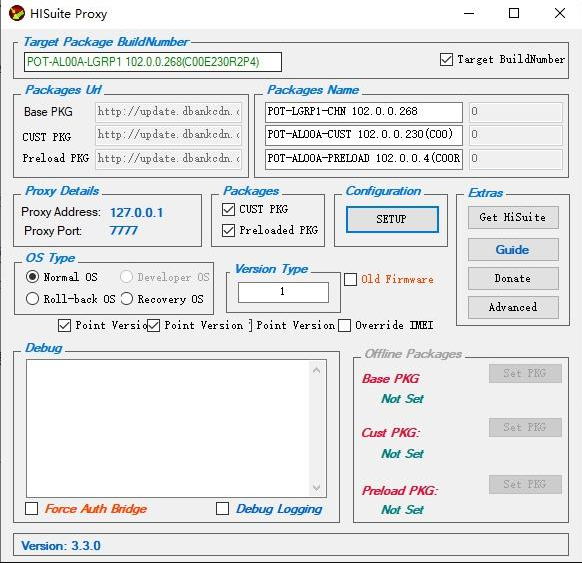The image size is (582, 563).
Task: Select the Normal OS radio button
Action: tap(32, 276)
